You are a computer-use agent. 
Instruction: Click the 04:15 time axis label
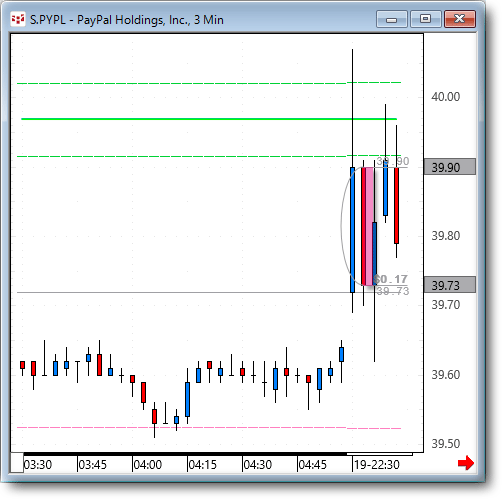[x=203, y=464]
